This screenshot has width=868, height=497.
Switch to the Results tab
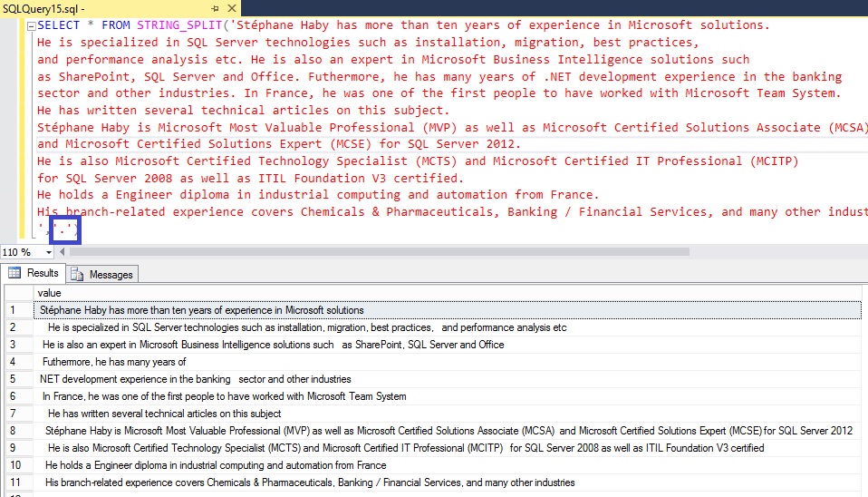tap(34, 273)
